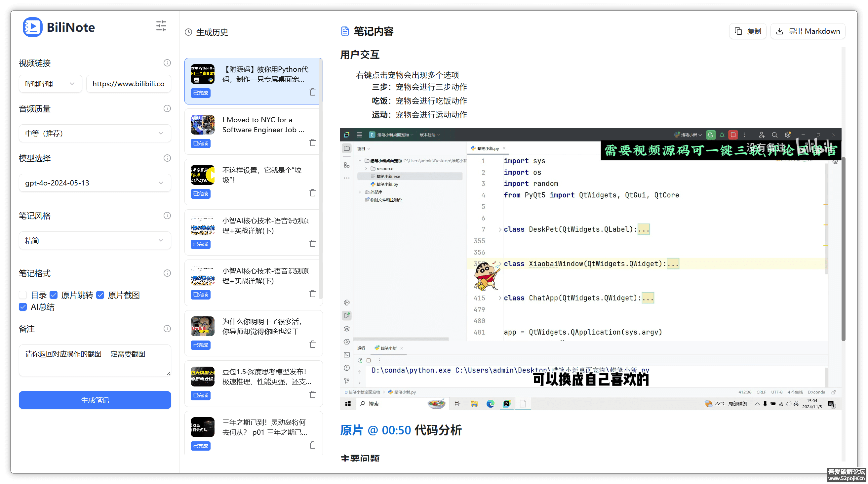
Task: Open the model dropdown showing gpt-4o-2024-05-13
Action: click(95, 183)
